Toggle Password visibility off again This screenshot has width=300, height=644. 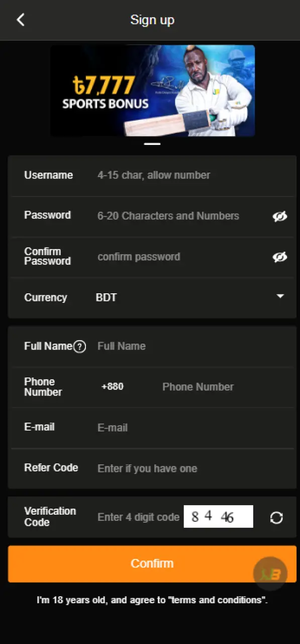(280, 216)
